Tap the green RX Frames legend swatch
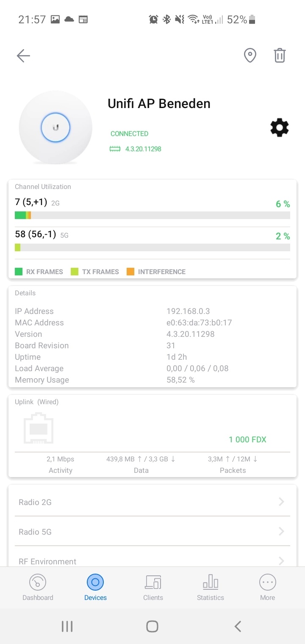Screen dimensions: 305x644 (x=19, y=272)
